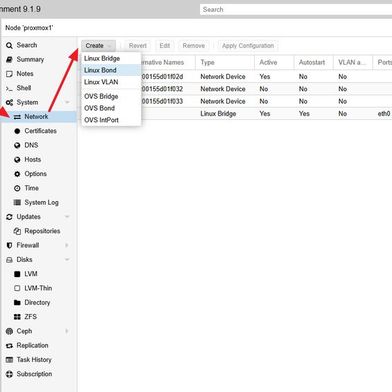Click the Revert button
392x392 pixels.
[x=138, y=46]
